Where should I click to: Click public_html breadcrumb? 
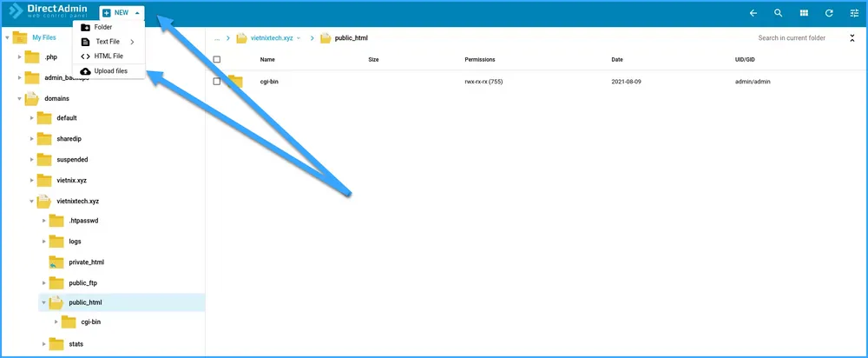point(352,38)
